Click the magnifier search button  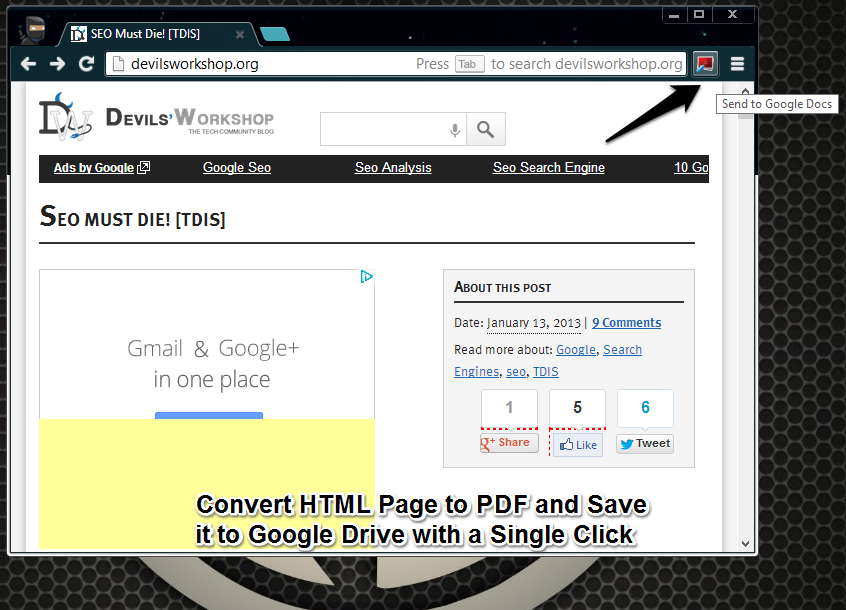click(486, 129)
